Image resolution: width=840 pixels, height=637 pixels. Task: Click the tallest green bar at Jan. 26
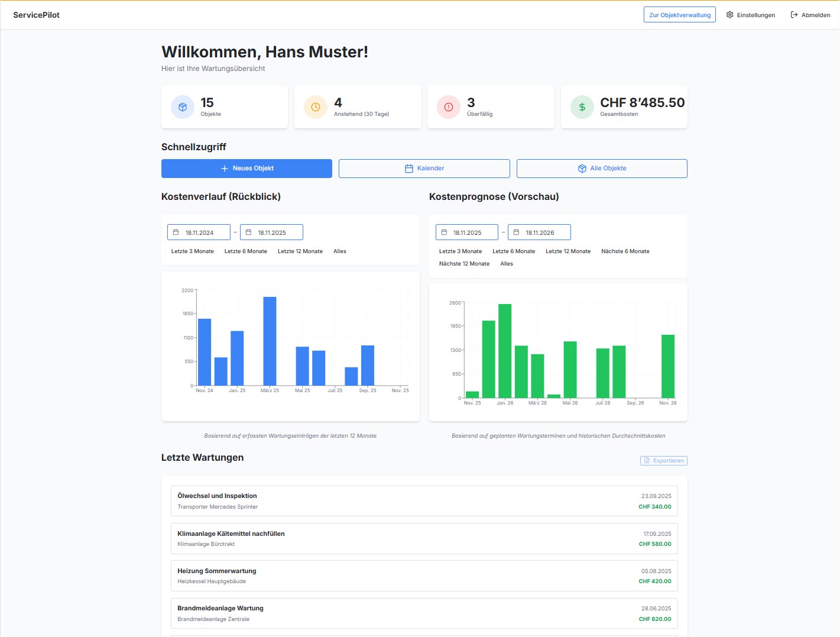pos(505,351)
